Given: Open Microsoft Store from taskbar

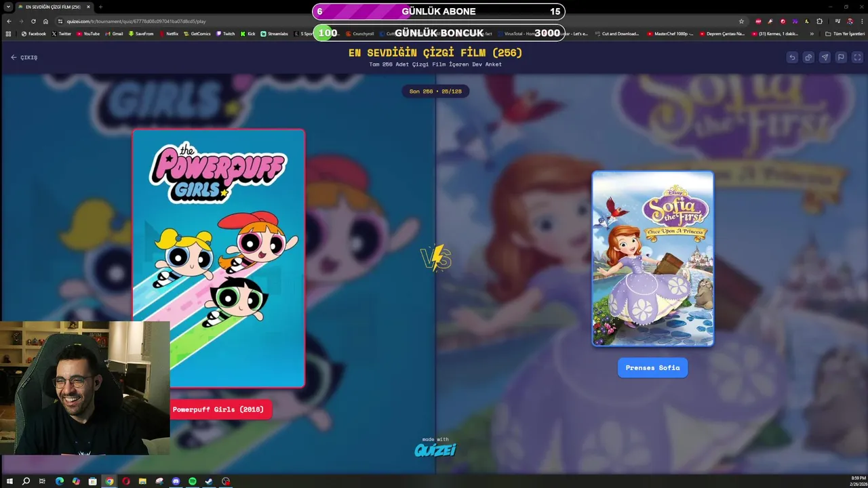Looking at the screenshot, I should (92, 481).
